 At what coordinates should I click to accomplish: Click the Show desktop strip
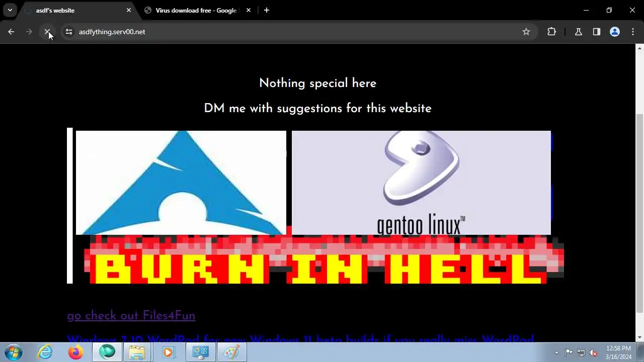point(640,352)
